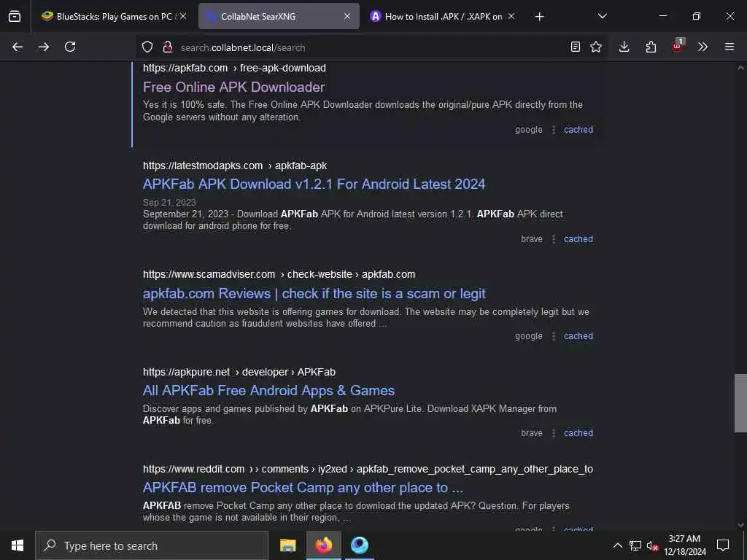Image resolution: width=747 pixels, height=560 pixels.
Task: Close the How to Install .APK tab
Action: (511, 16)
